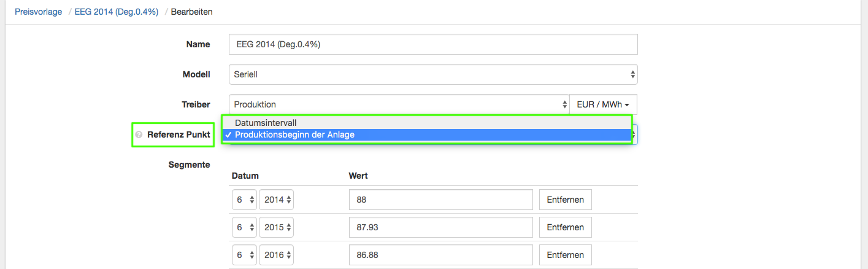Go to Preisvorlage breadcrumb link

(x=38, y=12)
